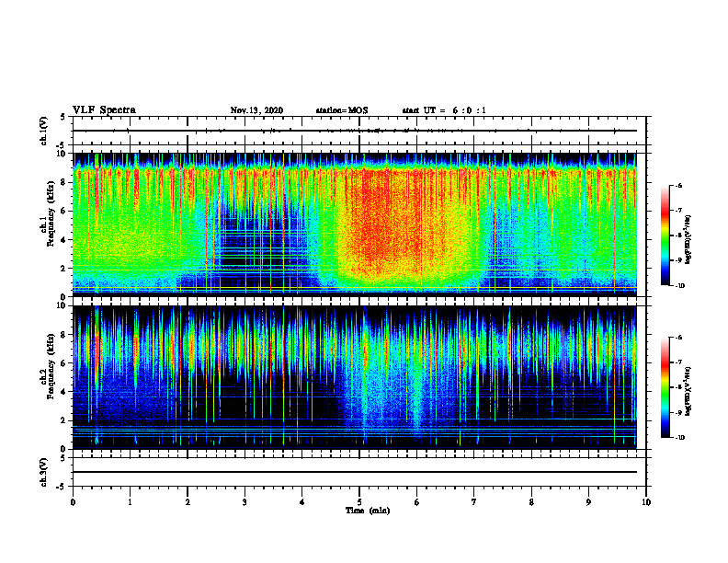Click the "-10" tick on ch.2 color bar
Viewport: 728px width, 563px height.
[x=678, y=437]
